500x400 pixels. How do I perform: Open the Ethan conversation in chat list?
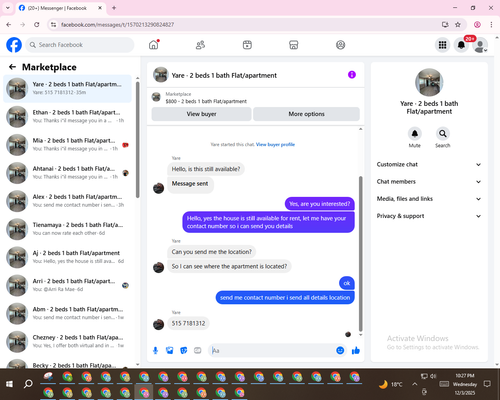[67, 117]
